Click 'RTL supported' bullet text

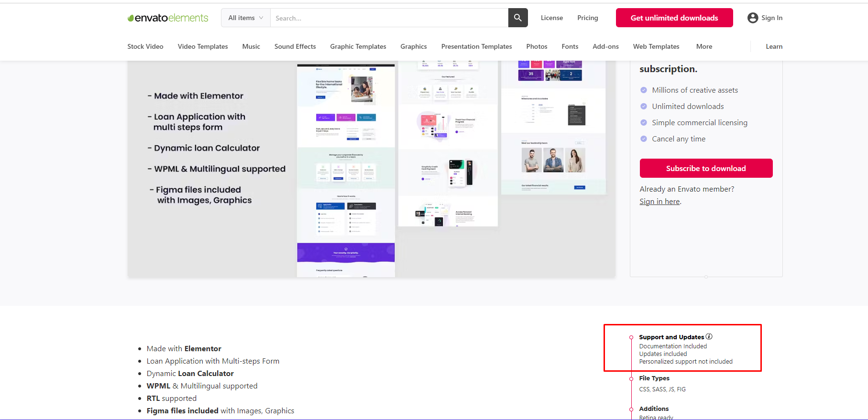pyautogui.click(x=172, y=398)
